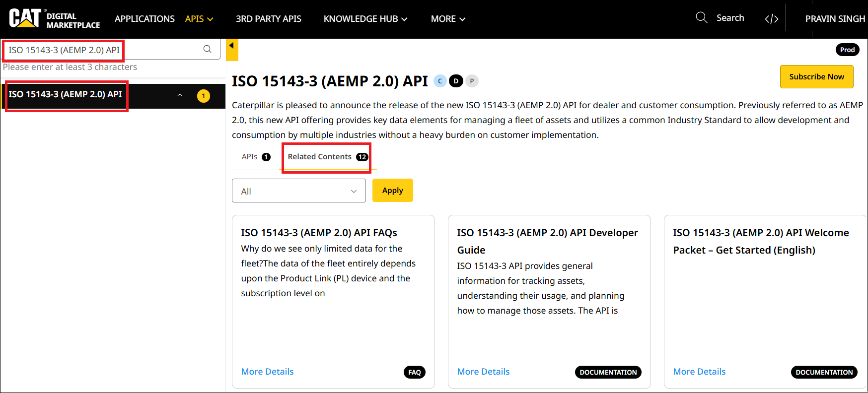Screen dimensions: 868x393
Task: Open PRAVIN SINGH user menu
Action: (x=835, y=19)
